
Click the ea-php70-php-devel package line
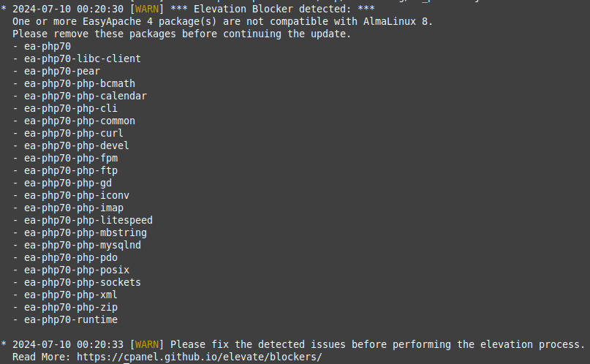76,145
